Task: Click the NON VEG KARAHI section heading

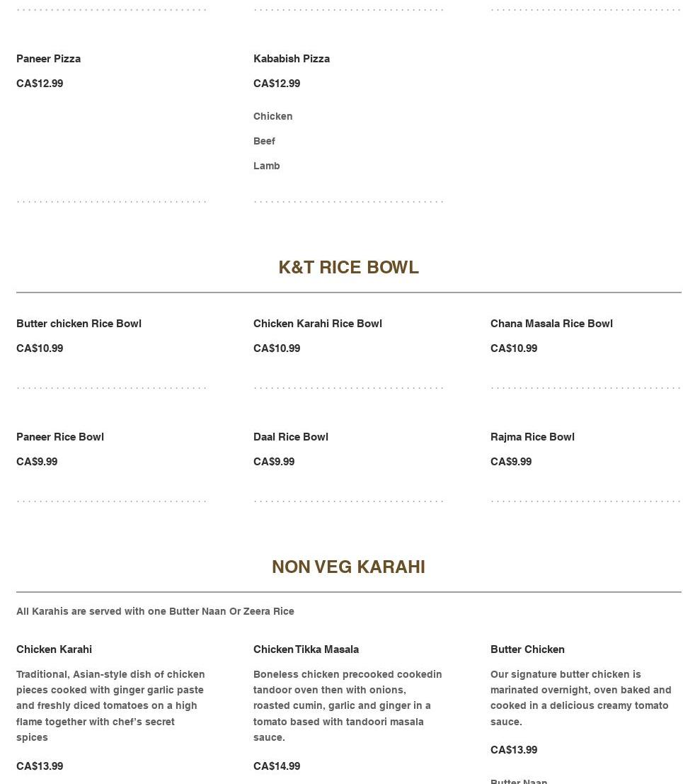Action: point(348,567)
